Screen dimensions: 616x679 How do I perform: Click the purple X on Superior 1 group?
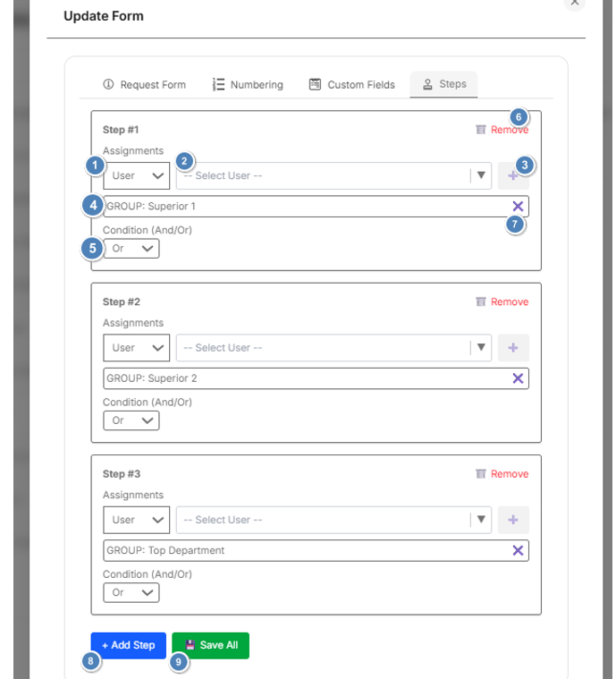point(518,207)
